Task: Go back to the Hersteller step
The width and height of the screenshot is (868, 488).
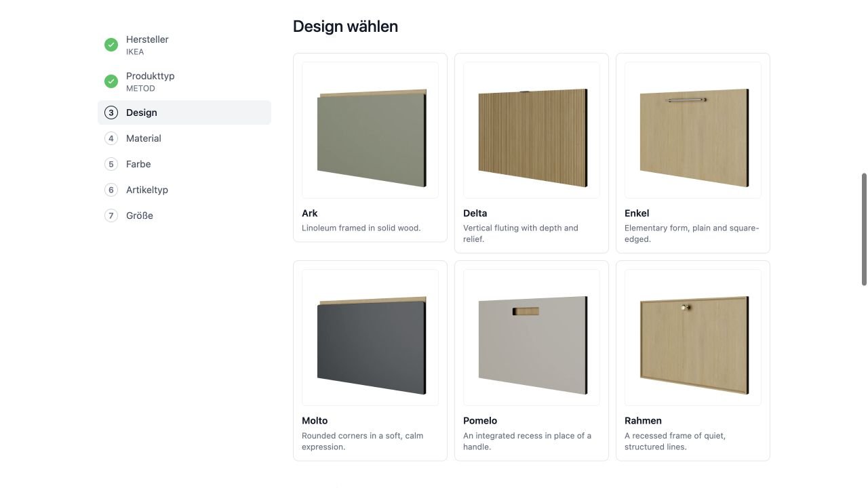Action: [184, 45]
